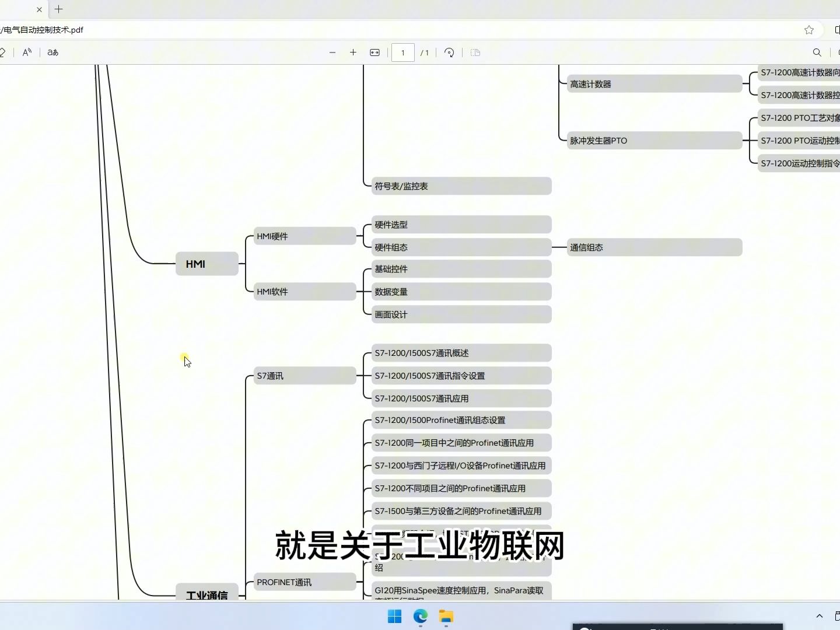Click S7-1200/1500S7通讯指令设置 node

[461, 376]
